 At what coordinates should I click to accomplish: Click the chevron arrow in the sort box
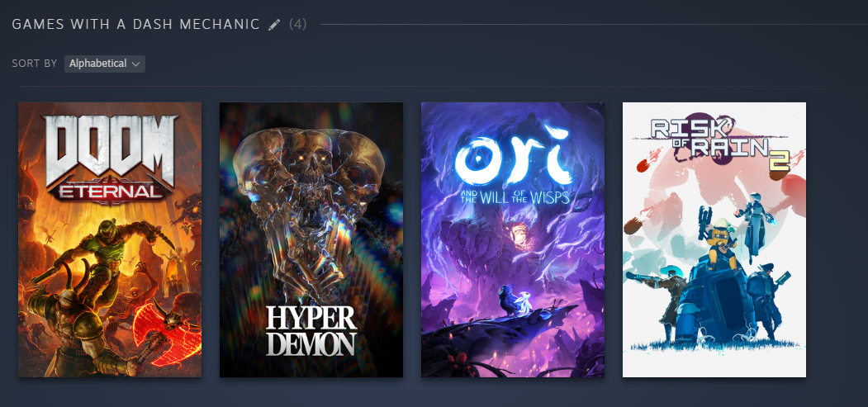pos(135,64)
